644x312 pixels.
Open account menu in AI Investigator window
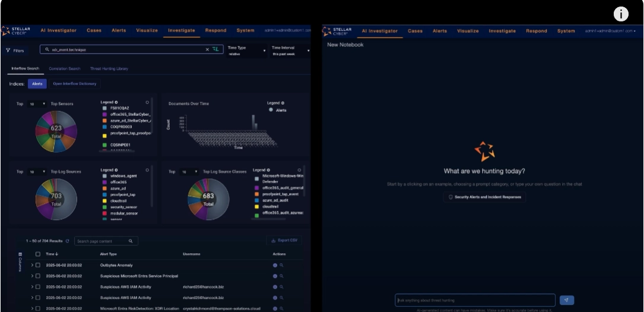[610, 31]
